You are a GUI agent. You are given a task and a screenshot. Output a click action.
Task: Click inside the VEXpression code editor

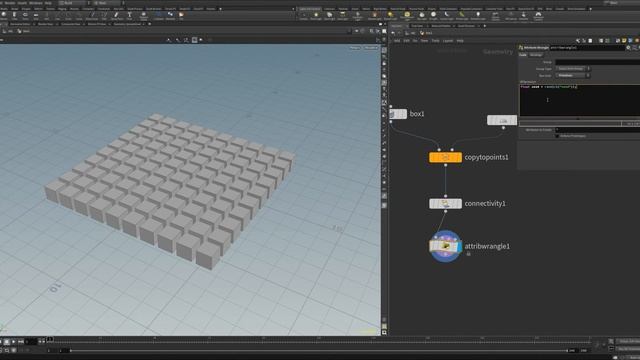point(580,100)
